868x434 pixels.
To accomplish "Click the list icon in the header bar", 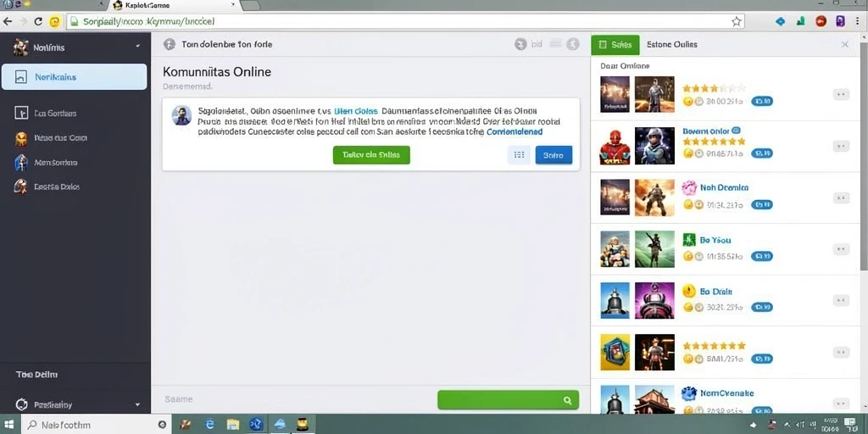I will click(556, 44).
